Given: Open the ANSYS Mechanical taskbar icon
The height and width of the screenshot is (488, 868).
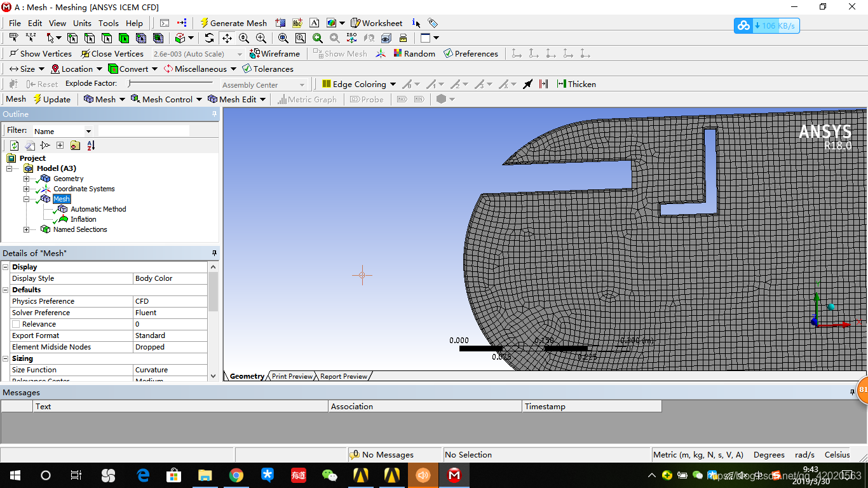Looking at the screenshot, I should pos(454,475).
